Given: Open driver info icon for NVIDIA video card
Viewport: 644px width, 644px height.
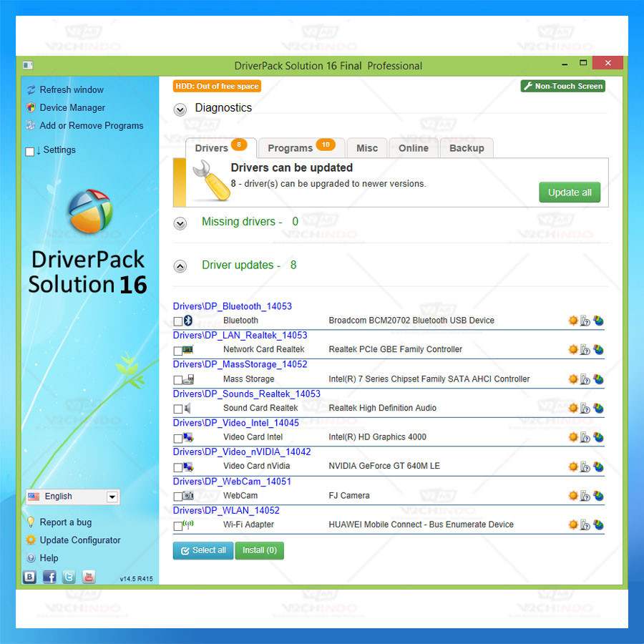Looking at the screenshot, I should tap(585, 467).
